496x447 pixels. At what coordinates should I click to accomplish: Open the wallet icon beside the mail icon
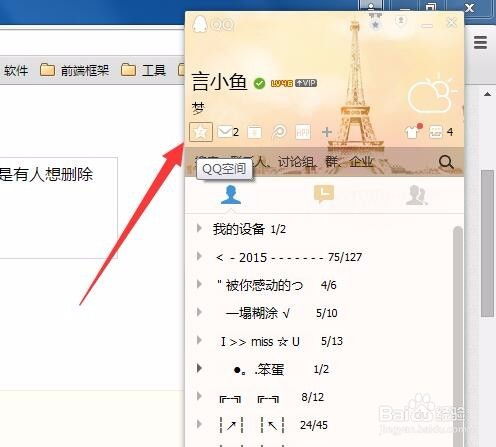[x=254, y=132]
